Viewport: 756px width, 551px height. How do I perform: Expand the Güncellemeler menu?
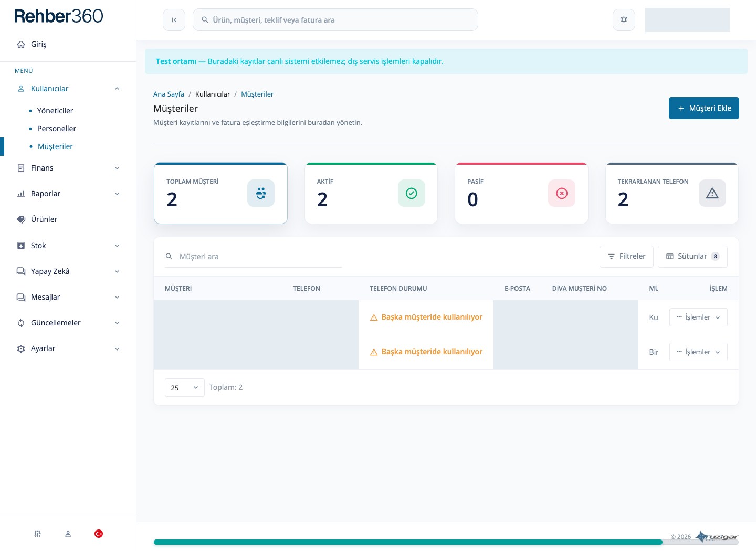[x=68, y=323]
